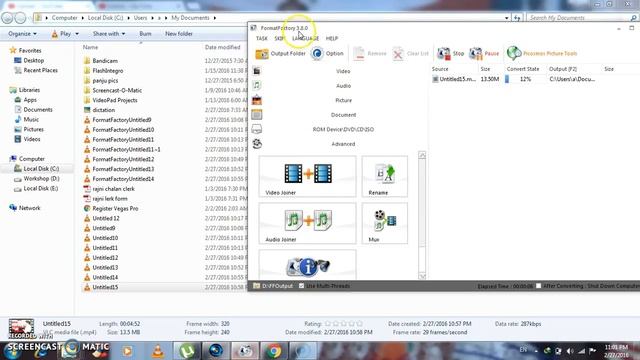Image resolution: width=640 pixels, height=360 pixels.
Task: Pause the running conversion
Action: [484, 53]
